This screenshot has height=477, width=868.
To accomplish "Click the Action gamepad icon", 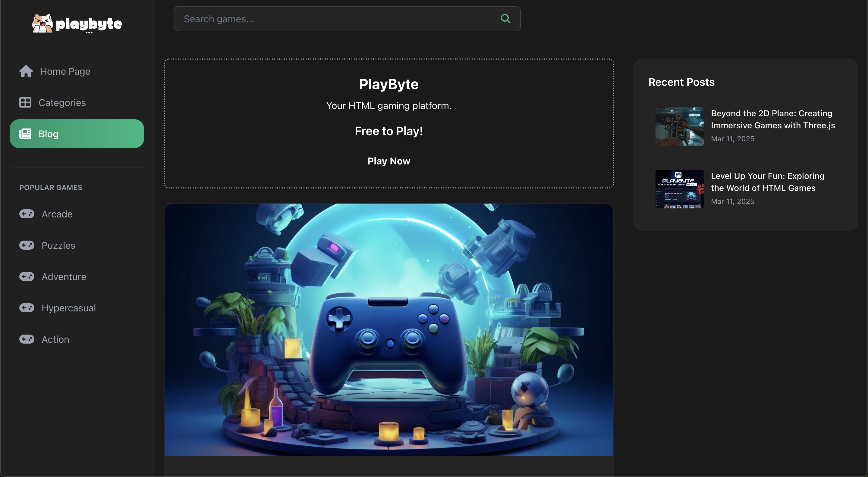I will (27, 339).
